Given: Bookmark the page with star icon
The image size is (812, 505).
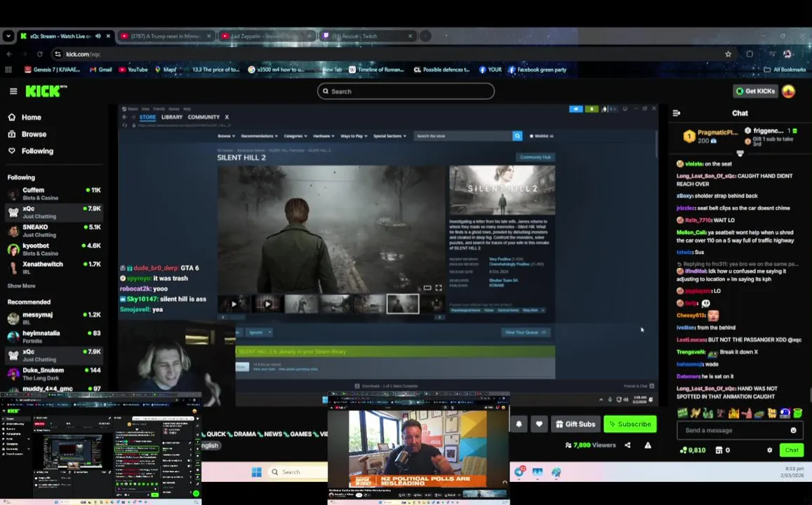Looking at the screenshot, I should (x=728, y=54).
